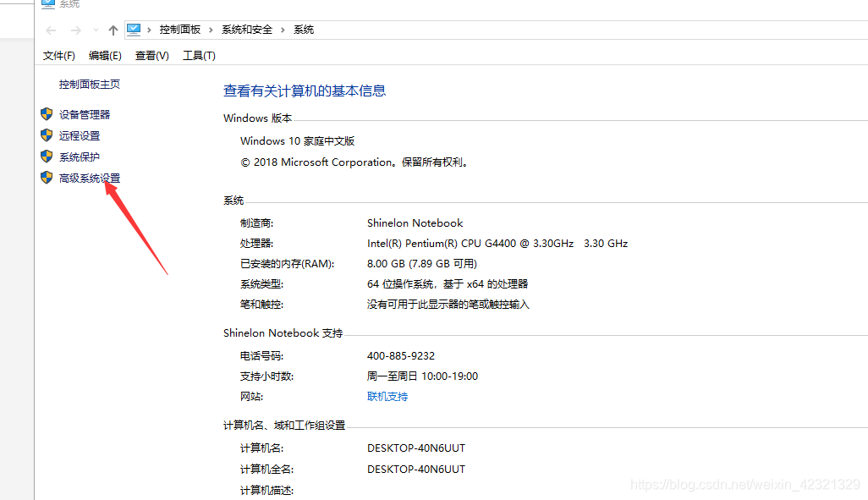The height and width of the screenshot is (500, 868).
Task: Click shield icon beside 高级系统设置
Action: (x=47, y=177)
